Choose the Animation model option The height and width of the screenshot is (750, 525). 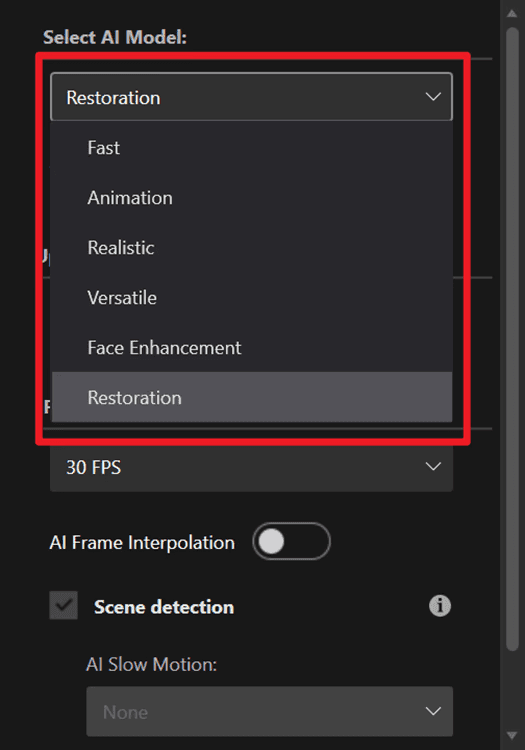tap(252, 198)
